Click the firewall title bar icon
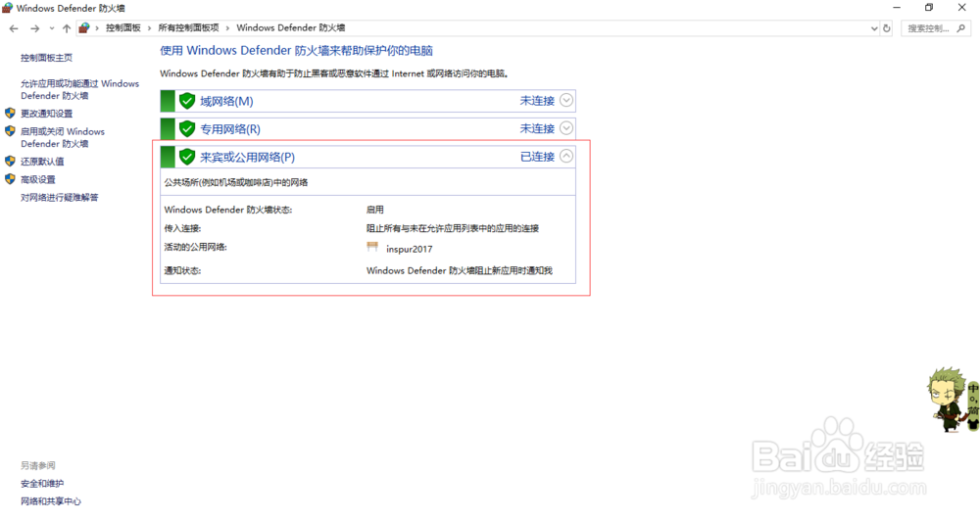Screen dimensions: 980x521 (8, 8)
